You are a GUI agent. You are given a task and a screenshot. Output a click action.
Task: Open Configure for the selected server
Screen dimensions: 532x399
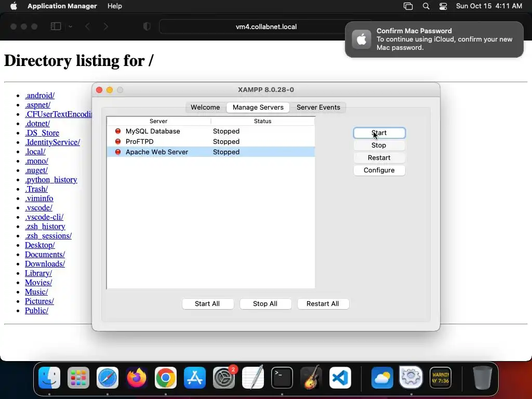(x=379, y=170)
